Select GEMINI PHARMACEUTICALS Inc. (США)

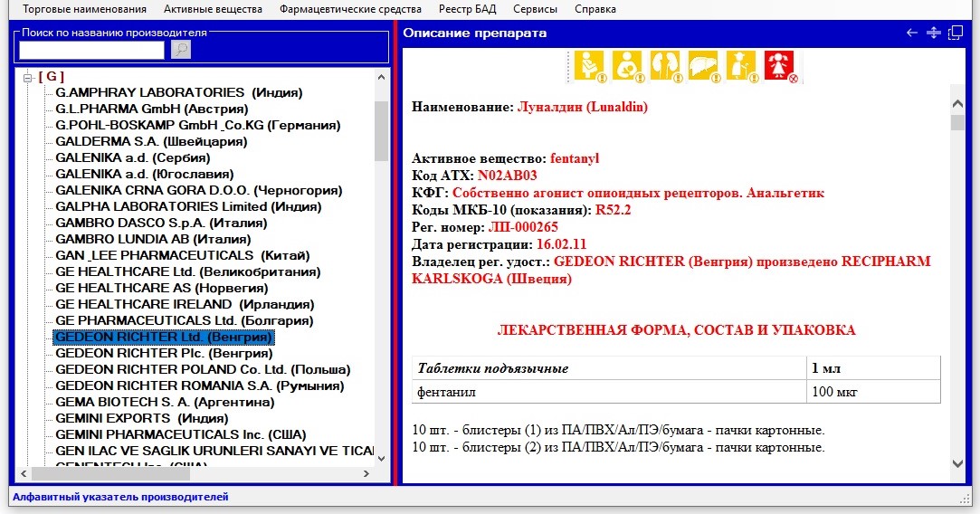pos(181,434)
